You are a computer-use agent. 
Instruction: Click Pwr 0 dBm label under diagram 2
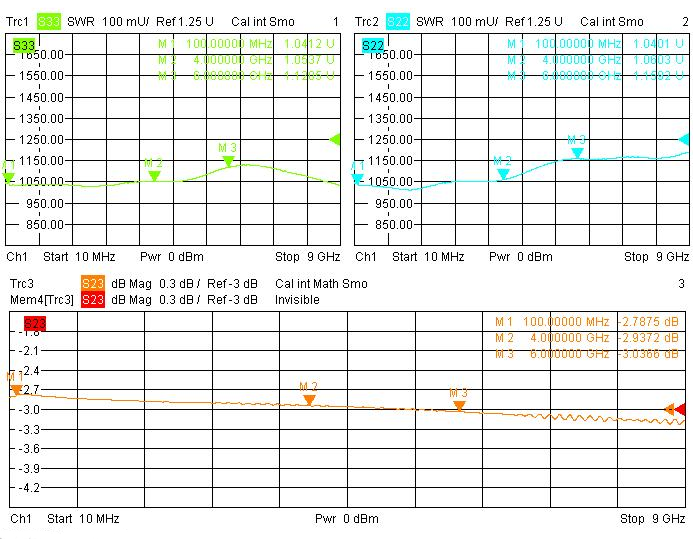tap(520, 257)
